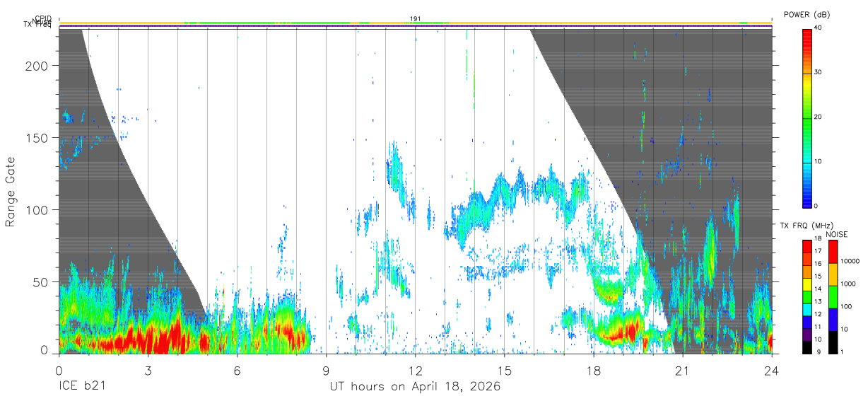
Task: Click the cyan segment of TX FRQ scale
Action: tap(807, 309)
